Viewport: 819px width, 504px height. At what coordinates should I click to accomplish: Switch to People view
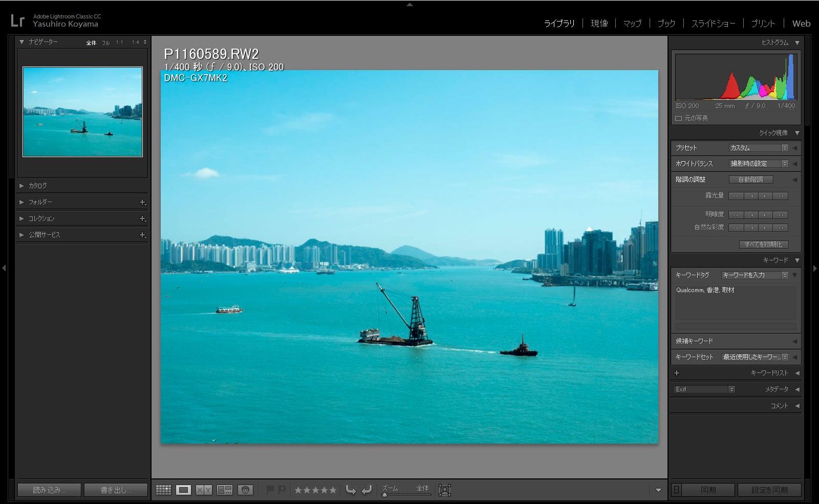[246, 490]
